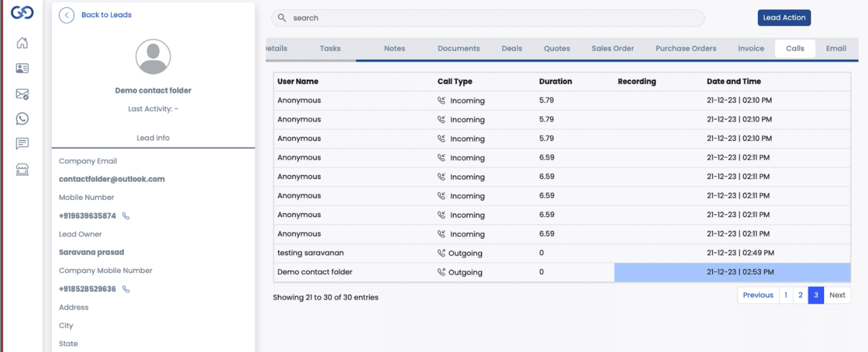Viewport: 868px width, 352px height.
Task: Go to Previous page of call entries
Action: click(757, 295)
